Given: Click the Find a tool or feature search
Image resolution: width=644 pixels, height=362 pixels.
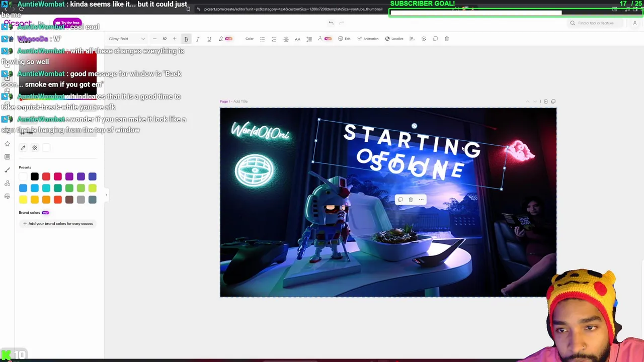Looking at the screenshot, I should pyautogui.click(x=596, y=23).
